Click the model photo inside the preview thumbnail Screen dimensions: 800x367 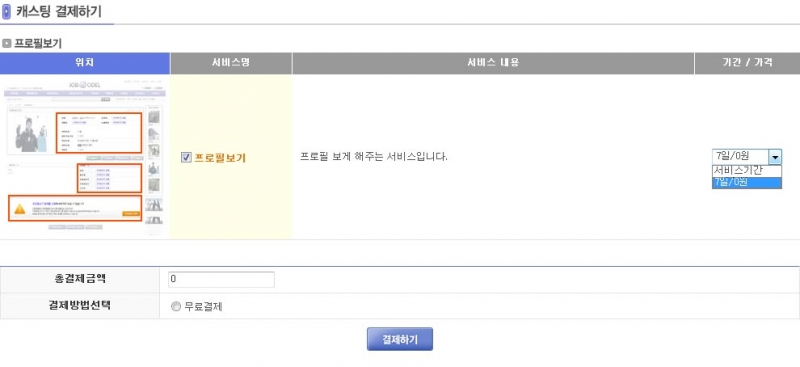tap(31, 134)
